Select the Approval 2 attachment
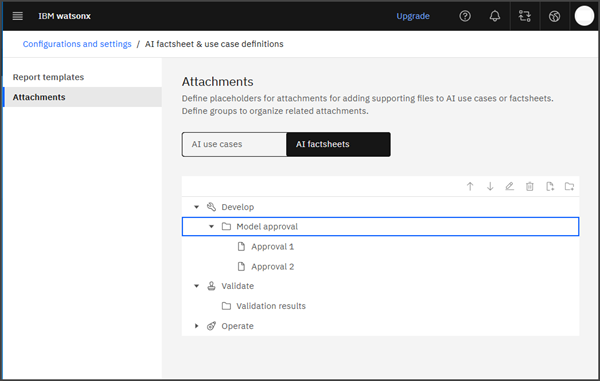This screenshot has height=382, width=600. [380, 266]
